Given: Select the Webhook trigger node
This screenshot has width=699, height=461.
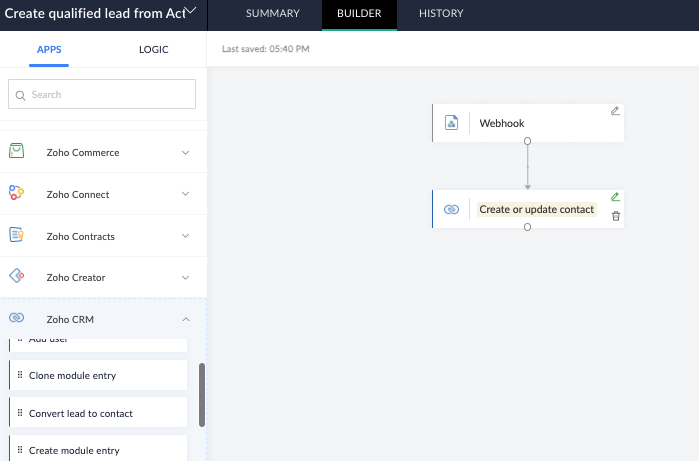Looking at the screenshot, I should point(528,123).
